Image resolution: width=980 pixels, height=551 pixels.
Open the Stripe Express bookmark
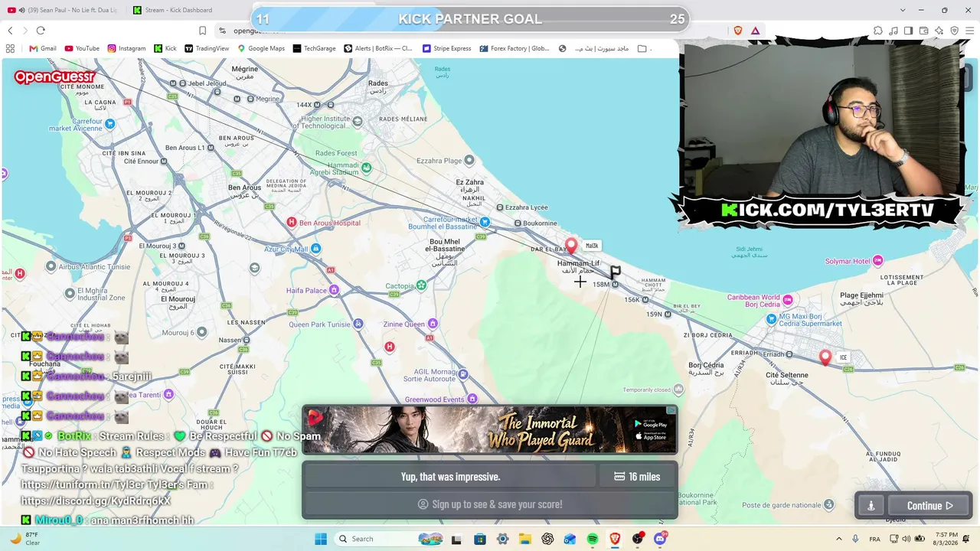pos(447,48)
